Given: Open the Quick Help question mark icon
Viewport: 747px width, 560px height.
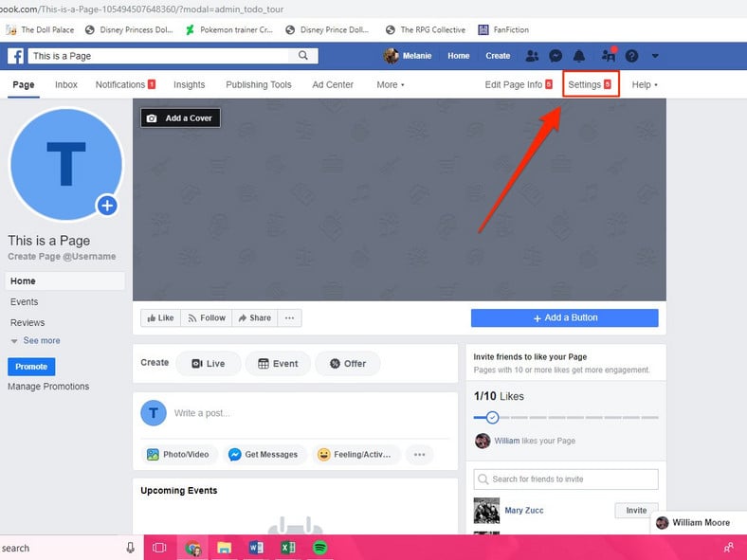Looking at the screenshot, I should 631,56.
